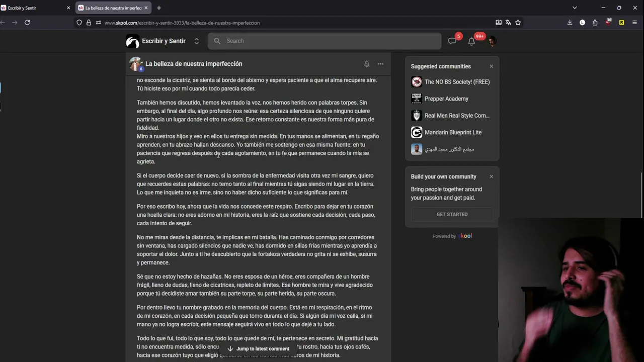Click the Real Men Real Style logo

coord(417,116)
